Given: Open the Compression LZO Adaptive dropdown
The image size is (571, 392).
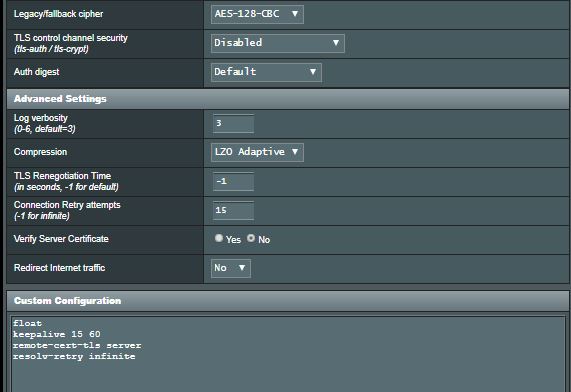Looking at the screenshot, I should [x=257, y=152].
